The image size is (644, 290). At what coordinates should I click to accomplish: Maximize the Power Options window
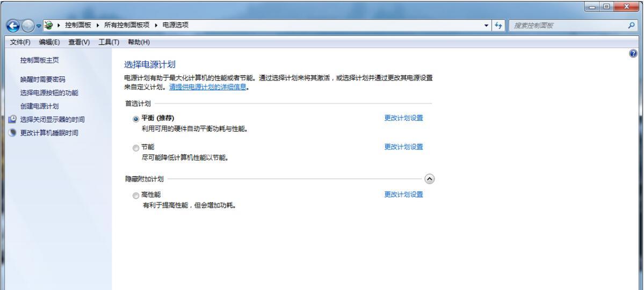[x=606, y=6]
